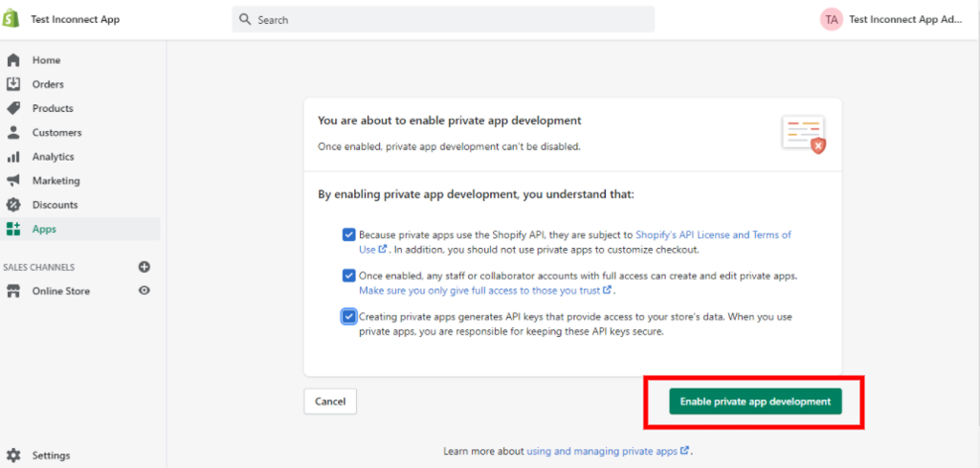Click the TA avatar circle
Viewport: 980px width, 468px height.
[832, 19]
